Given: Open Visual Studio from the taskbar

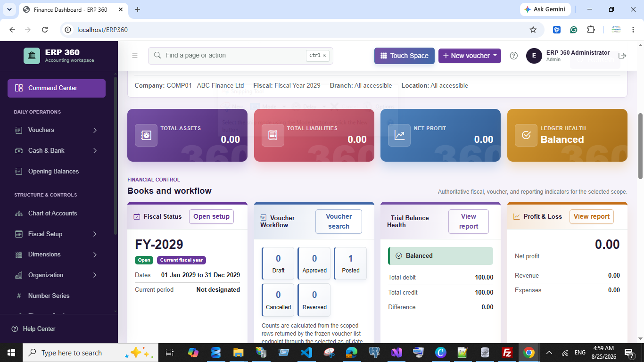Looking at the screenshot, I should click(396, 353).
